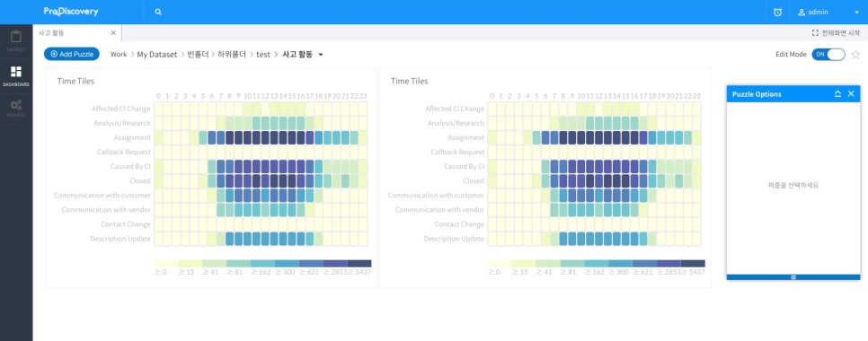Viewport: 868px width, 341px height.
Task: Click the ProDiscovery logo
Action: (x=71, y=12)
